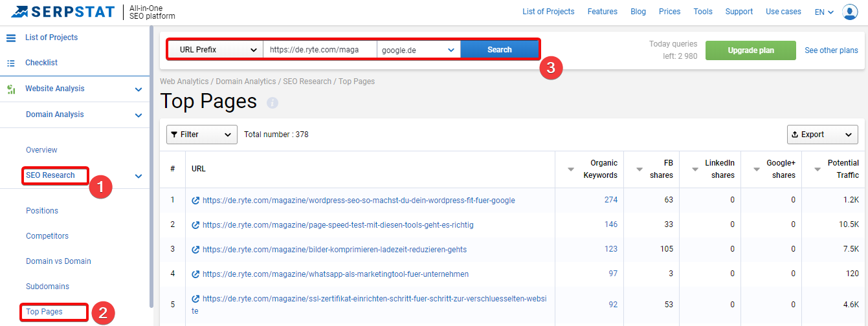
Task: Click Total number : 378 text
Action: (276, 135)
